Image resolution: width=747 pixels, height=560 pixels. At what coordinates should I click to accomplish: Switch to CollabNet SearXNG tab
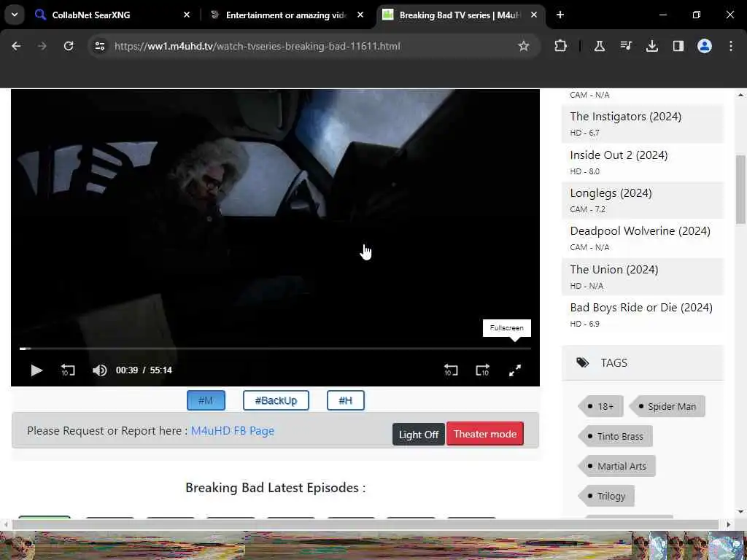[112, 15]
